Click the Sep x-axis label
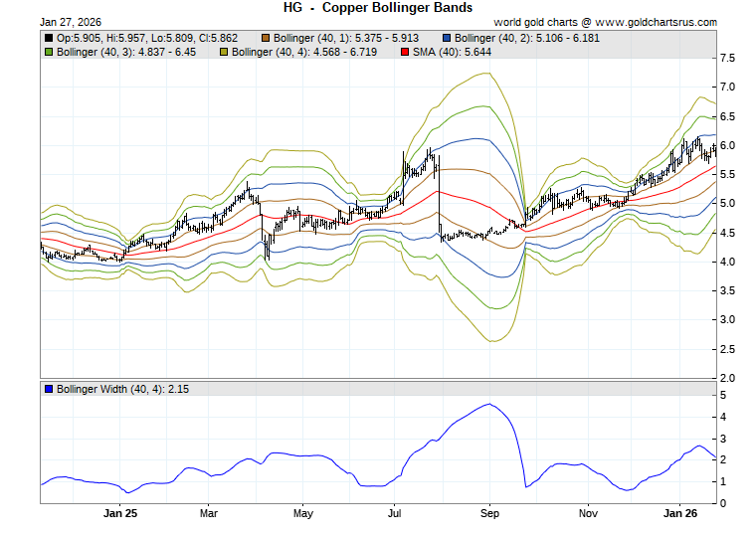This screenshot has width=756, height=539. click(489, 514)
